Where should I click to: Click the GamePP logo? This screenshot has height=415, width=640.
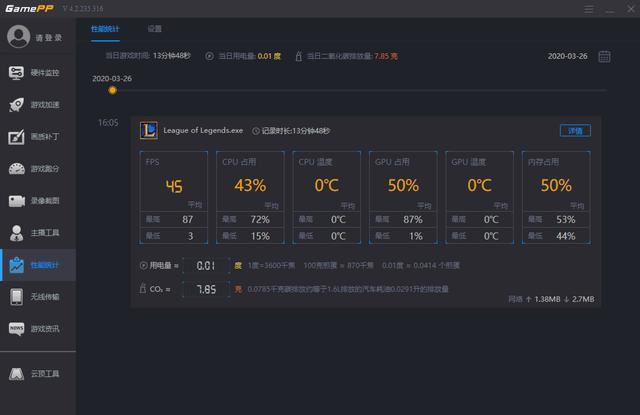(29, 9)
